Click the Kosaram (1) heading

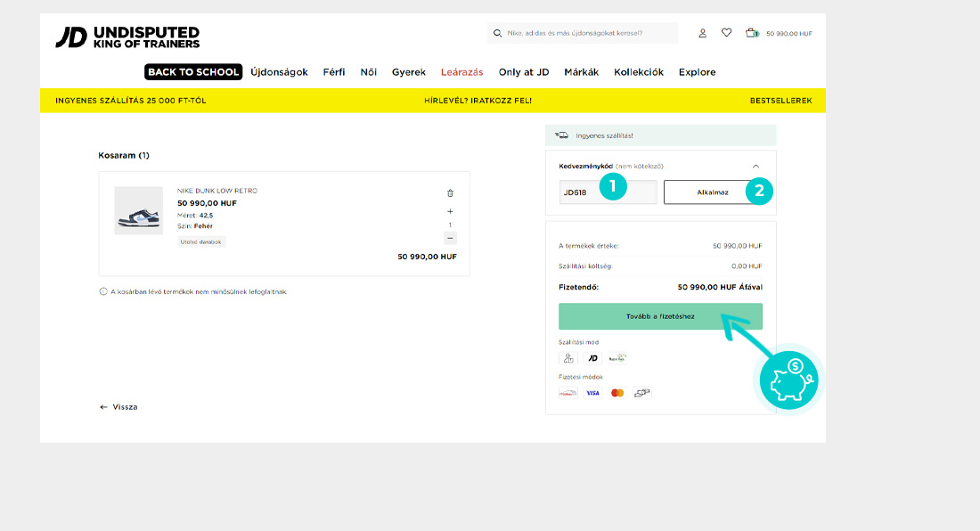click(124, 156)
